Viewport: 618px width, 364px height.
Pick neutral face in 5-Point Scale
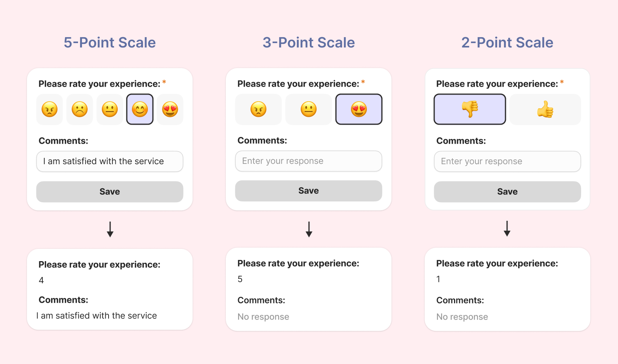[x=110, y=109]
